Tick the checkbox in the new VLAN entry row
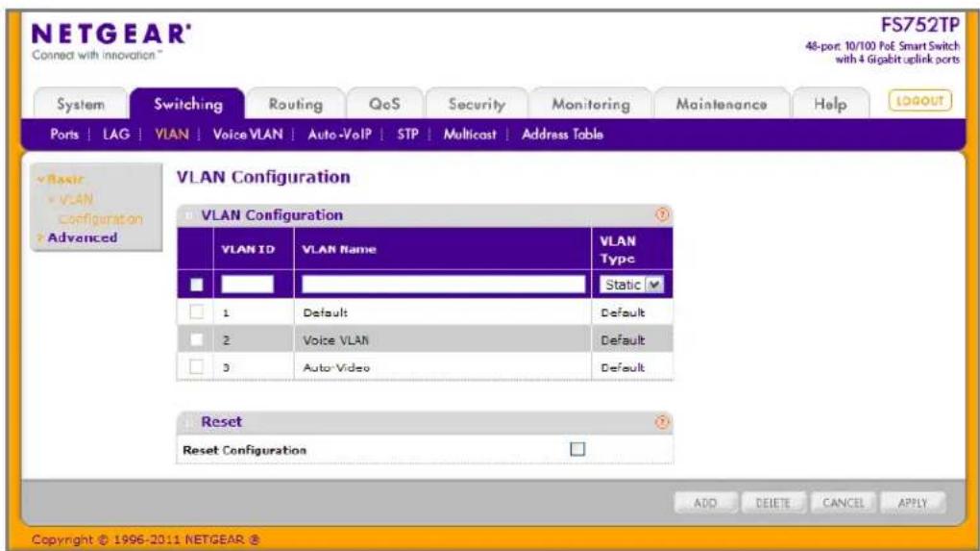This screenshot has height=551, width=980. point(196,285)
